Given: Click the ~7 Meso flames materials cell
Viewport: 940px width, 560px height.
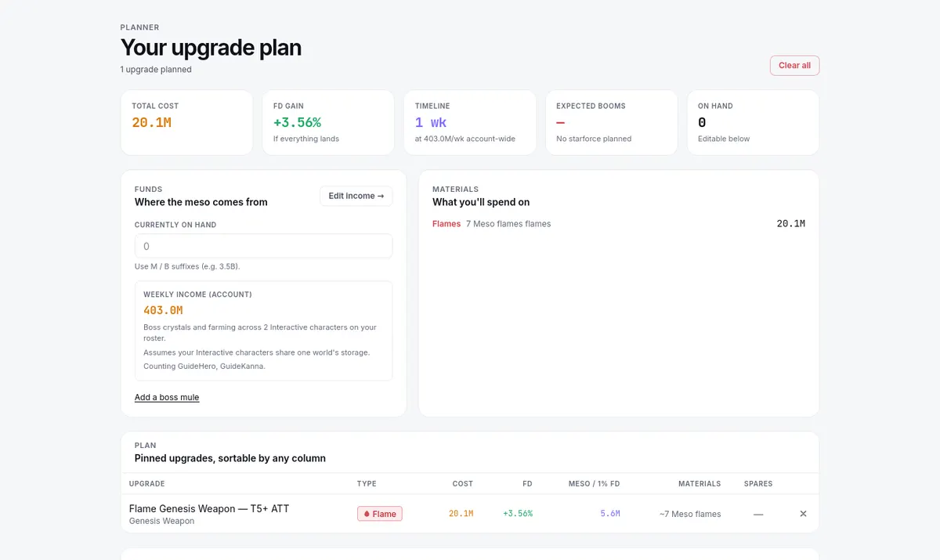Looking at the screenshot, I should (690, 514).
